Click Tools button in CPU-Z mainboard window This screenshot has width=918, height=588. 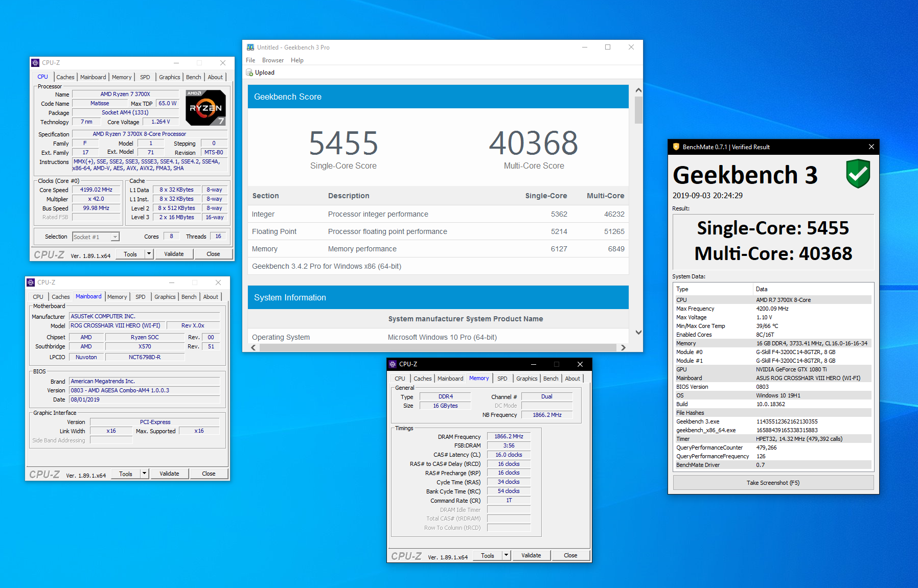pos(126,474)
